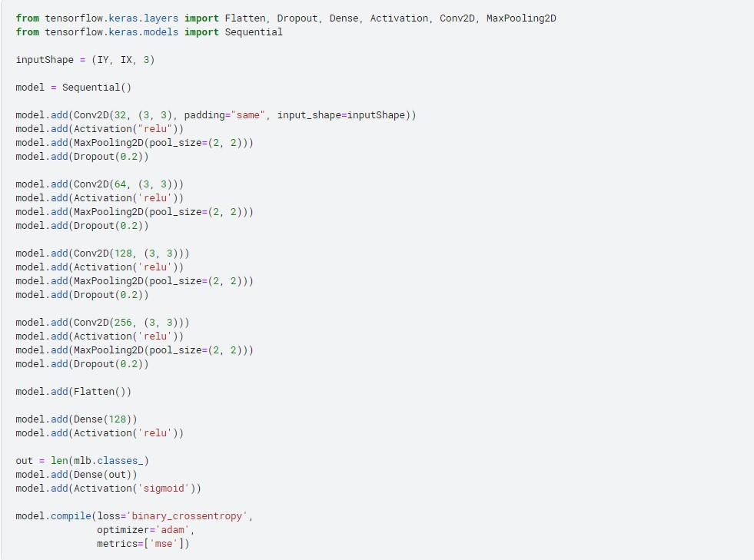Click the Conv2D(128 layer line

click(x=102, y=253)
